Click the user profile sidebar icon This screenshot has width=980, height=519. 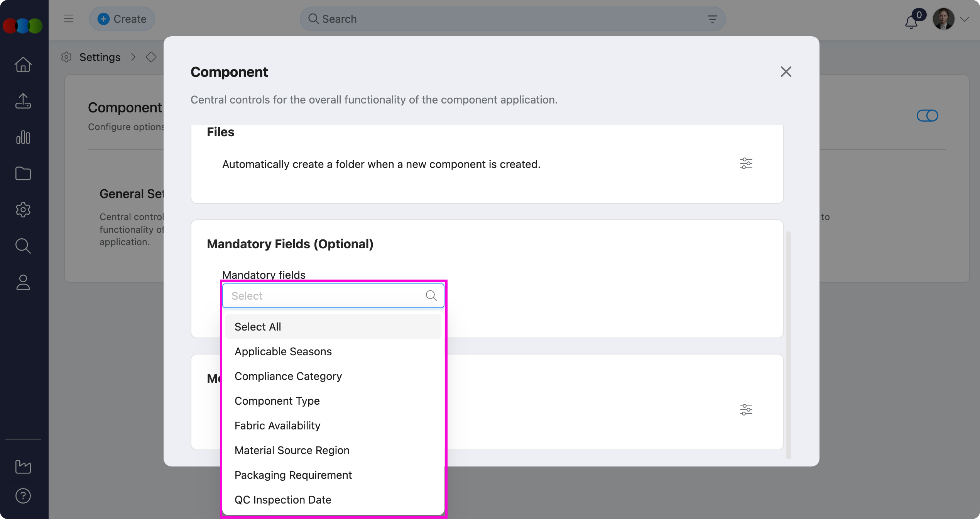23,282
